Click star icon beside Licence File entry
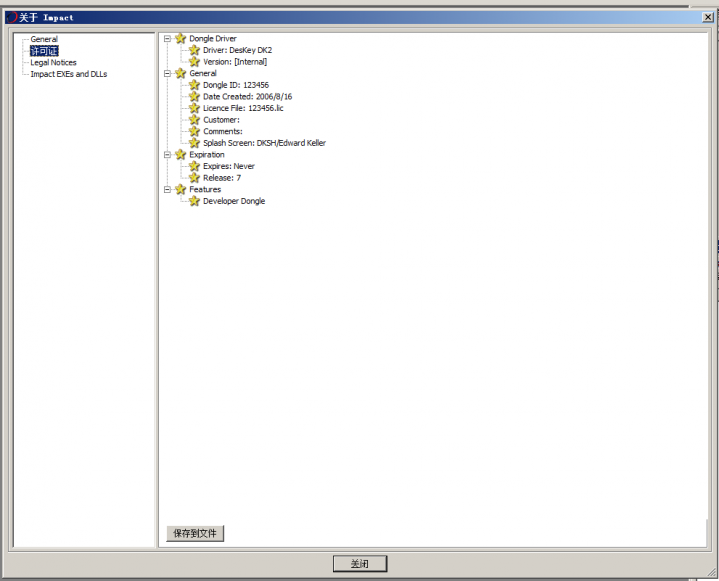This screenshot has height=581, width=719. [194, 108]
